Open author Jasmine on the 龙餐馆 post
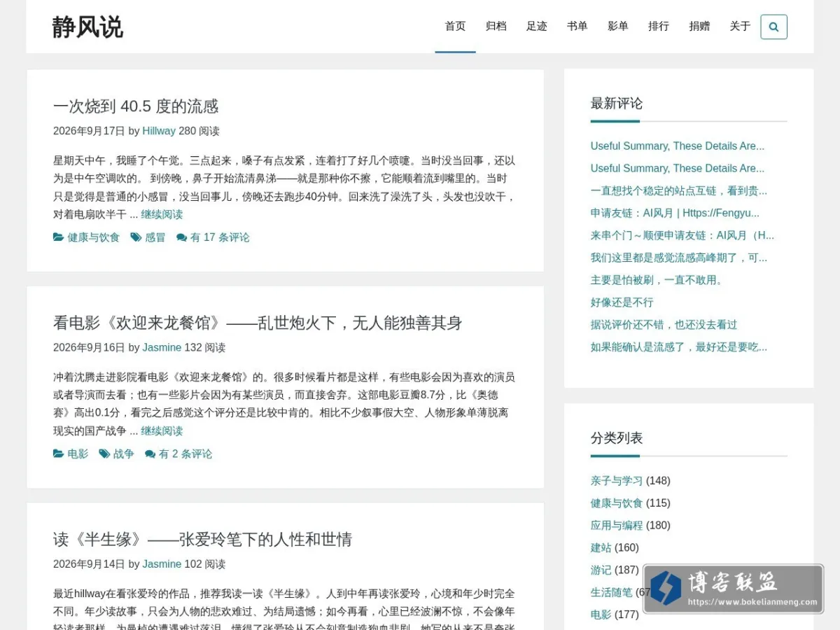 tap(162, 347)
